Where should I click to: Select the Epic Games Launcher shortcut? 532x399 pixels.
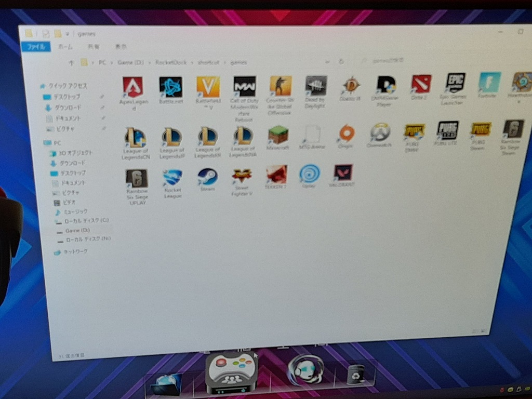point(454,89)
